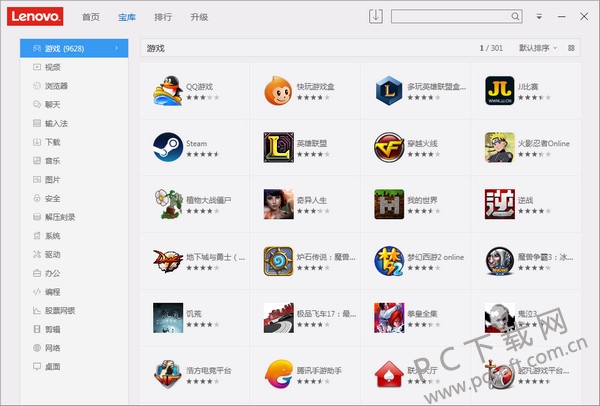This screenshot has width=600, height=406.
Task: Open the 地下城与勇士 DNF icon
Action: (168, 261)
